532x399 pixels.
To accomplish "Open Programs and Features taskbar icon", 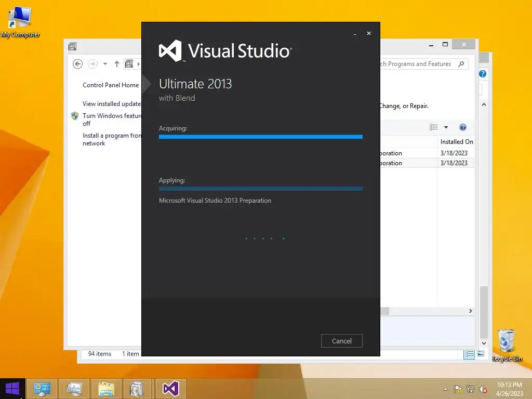I will [137, 389].
